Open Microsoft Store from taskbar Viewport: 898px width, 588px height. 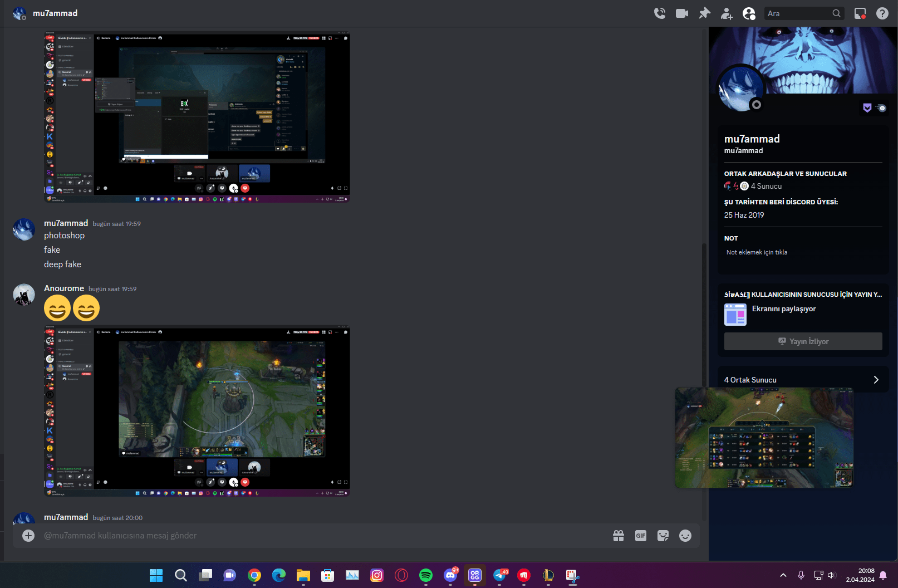pos(328,575)
